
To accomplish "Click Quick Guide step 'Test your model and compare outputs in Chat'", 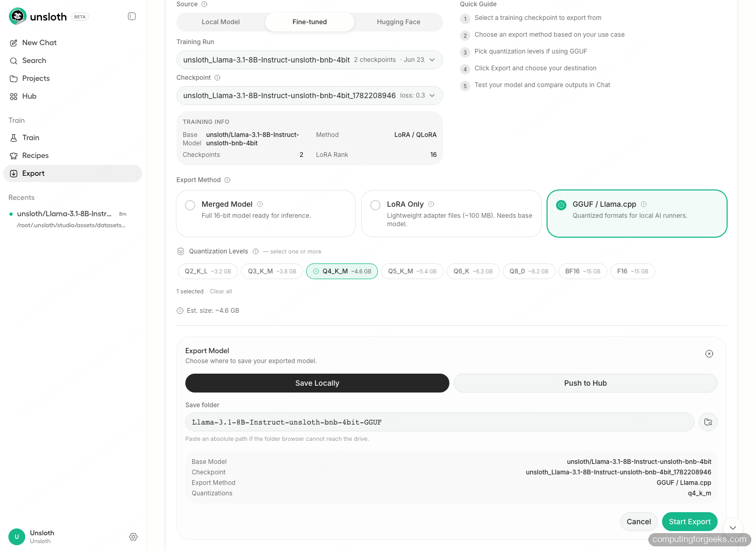I will 542,85.
